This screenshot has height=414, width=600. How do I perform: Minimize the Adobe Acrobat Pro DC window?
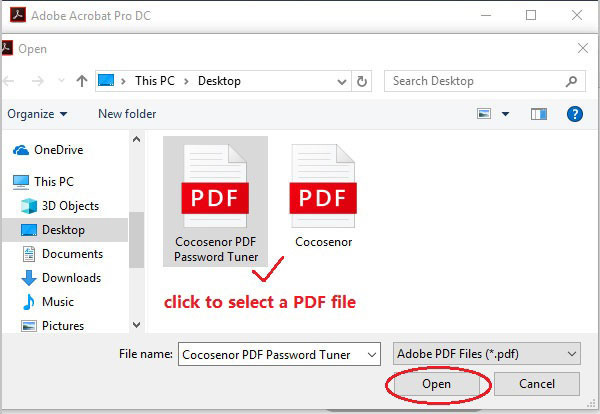486,15
